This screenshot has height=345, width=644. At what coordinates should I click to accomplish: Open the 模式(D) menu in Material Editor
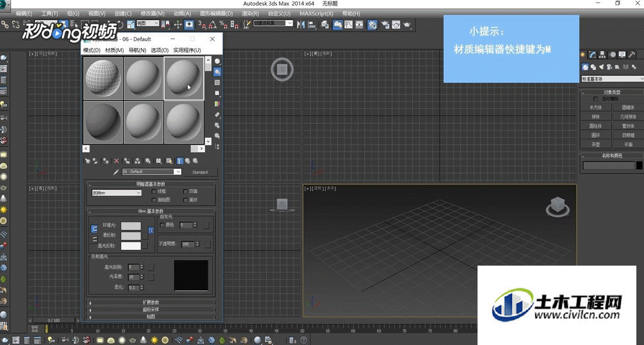tap(92, 50)
